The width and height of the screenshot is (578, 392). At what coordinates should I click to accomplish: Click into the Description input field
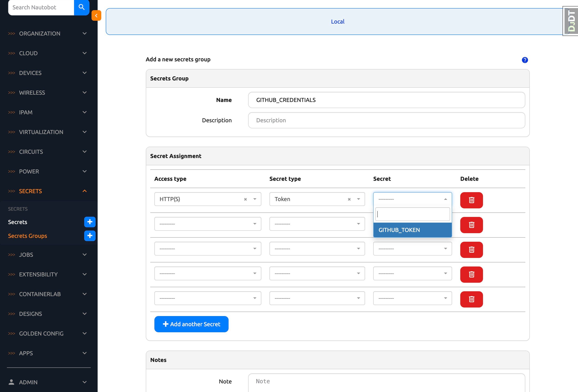click(386, 120)
